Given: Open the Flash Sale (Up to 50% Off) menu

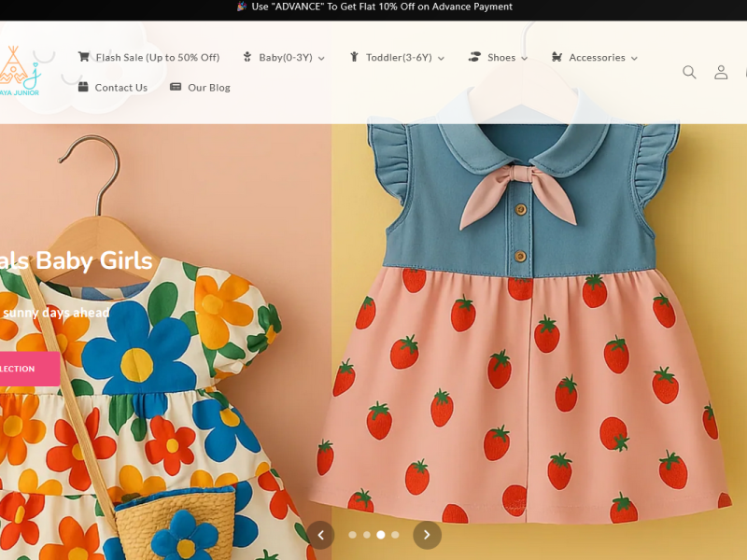Looking at the screenshot, I should tap(157, 57).
